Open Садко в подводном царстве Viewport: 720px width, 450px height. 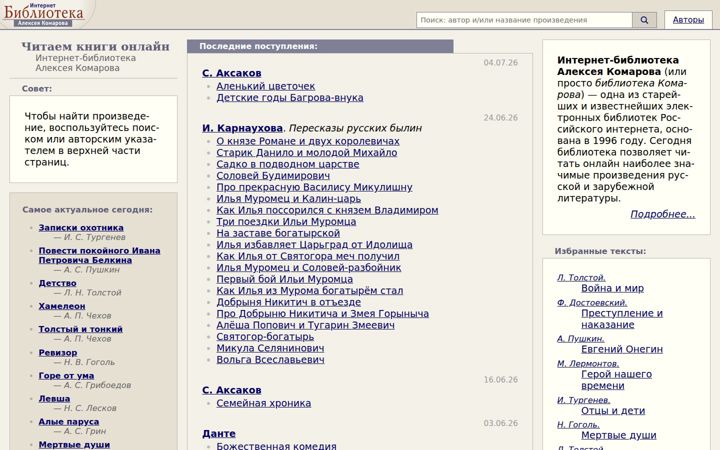click(x=287, y=164)
